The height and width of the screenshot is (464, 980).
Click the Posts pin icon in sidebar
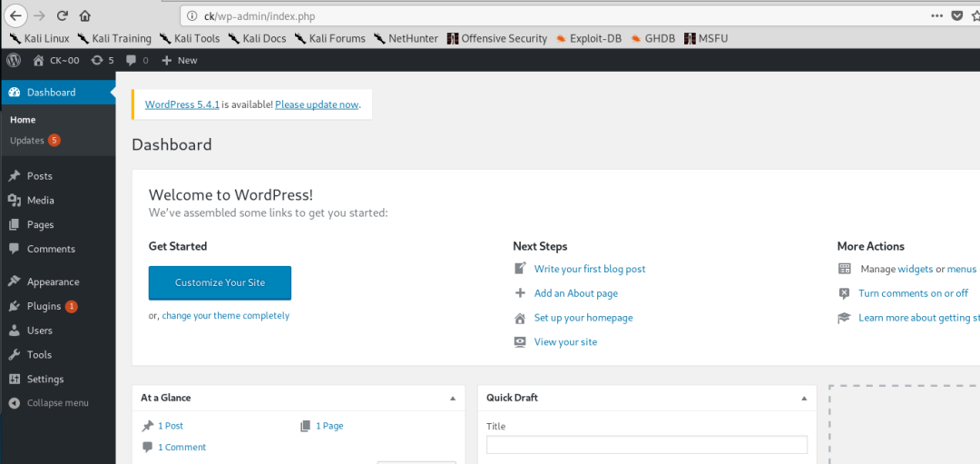point(15,176)
